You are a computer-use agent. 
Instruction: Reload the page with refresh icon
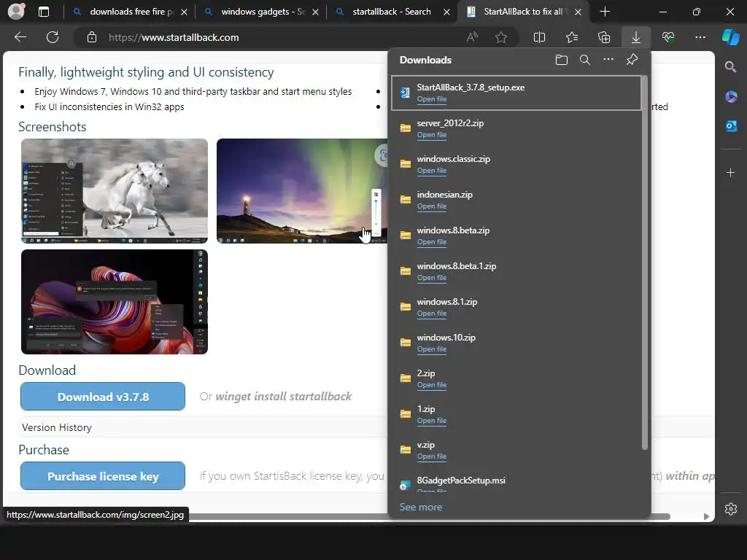click(53, 37)
